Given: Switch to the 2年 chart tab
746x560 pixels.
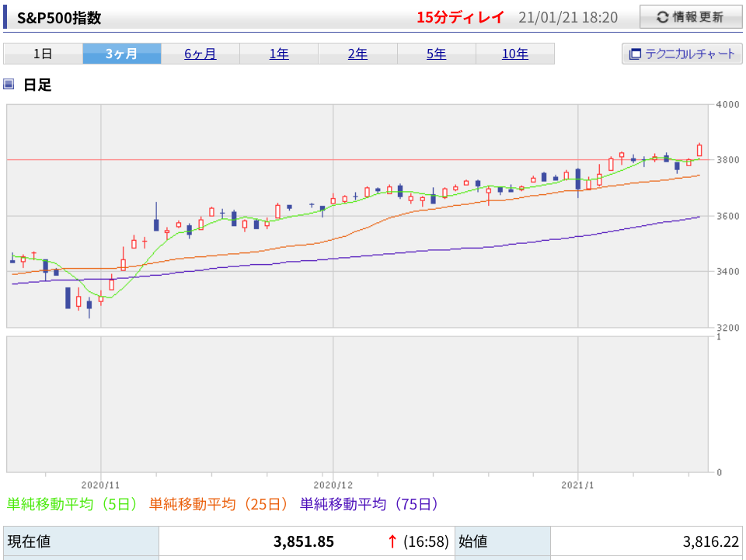Looking at the screenshot, I should (x=357, y=54).
